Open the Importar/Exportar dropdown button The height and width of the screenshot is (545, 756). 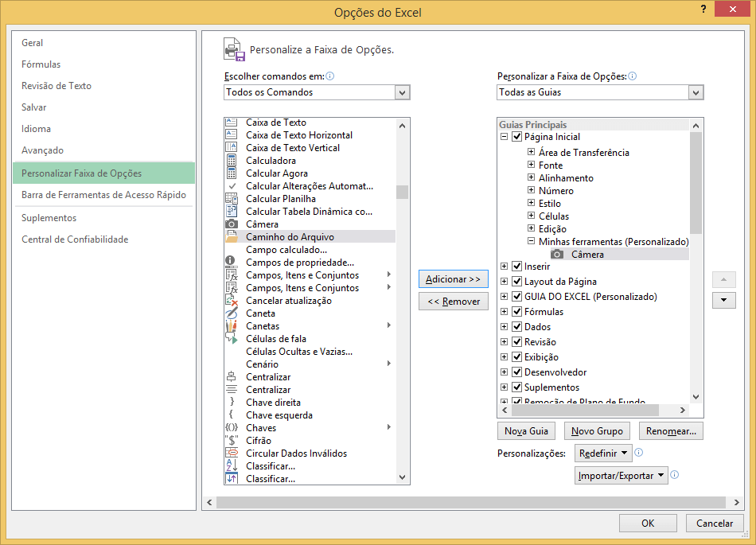coord(621,476)
